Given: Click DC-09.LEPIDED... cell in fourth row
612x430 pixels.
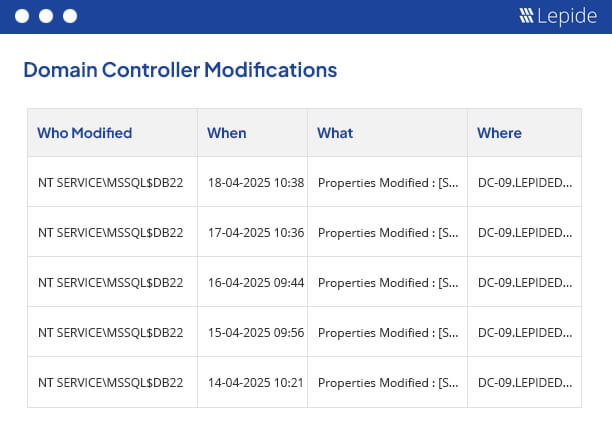Looking at the screenshot, I should (525, 332).
